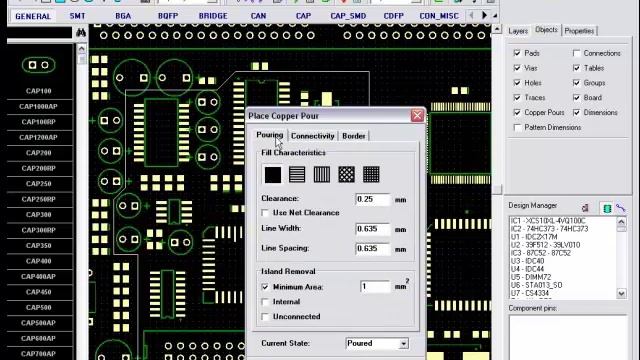Enable Use Net Clearance checkbox
This screenshot has width=640, height=360.
point(265,213)
